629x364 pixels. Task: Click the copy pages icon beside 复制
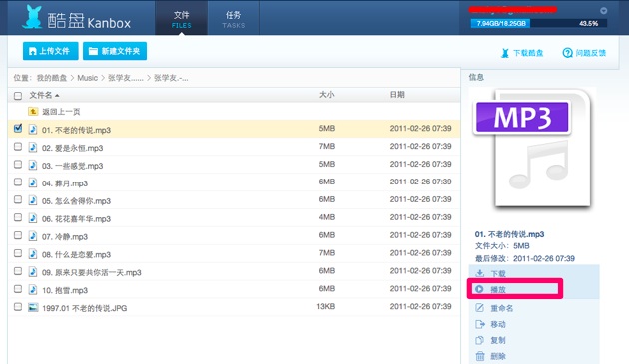pos(480,340)
